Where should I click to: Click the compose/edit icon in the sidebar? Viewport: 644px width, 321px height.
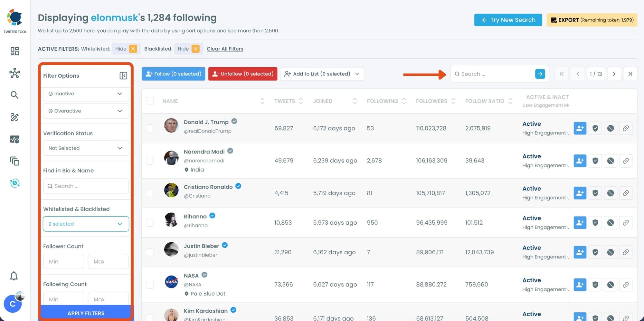14,117
